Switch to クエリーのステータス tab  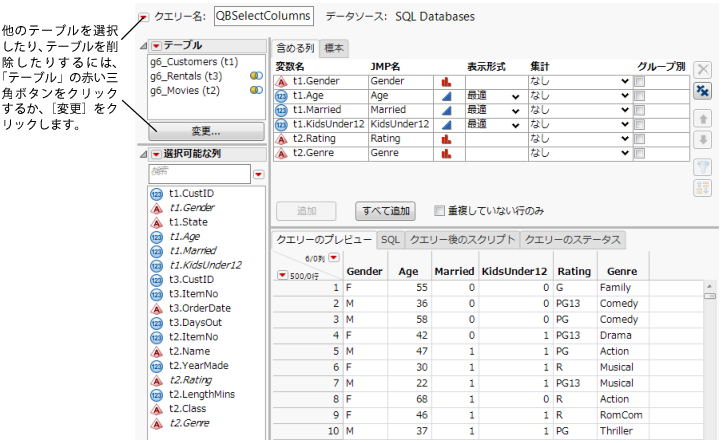click(x=572, y=240)
